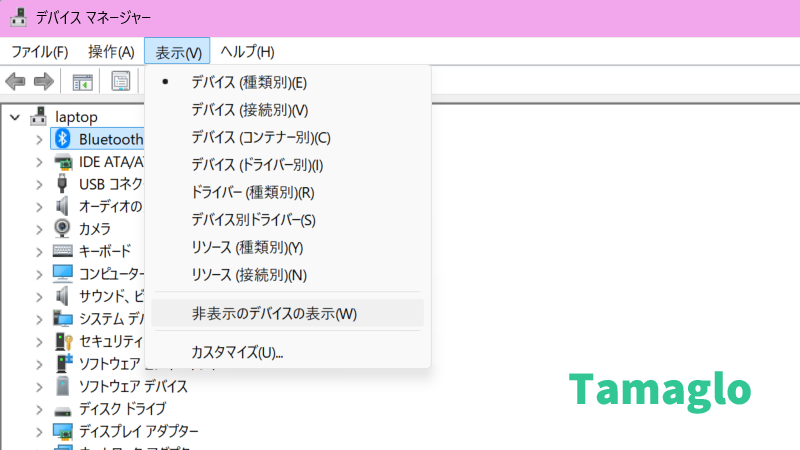800x450 pixels.
Task: Collapse the laptop root node
Action: coord(15,117)
